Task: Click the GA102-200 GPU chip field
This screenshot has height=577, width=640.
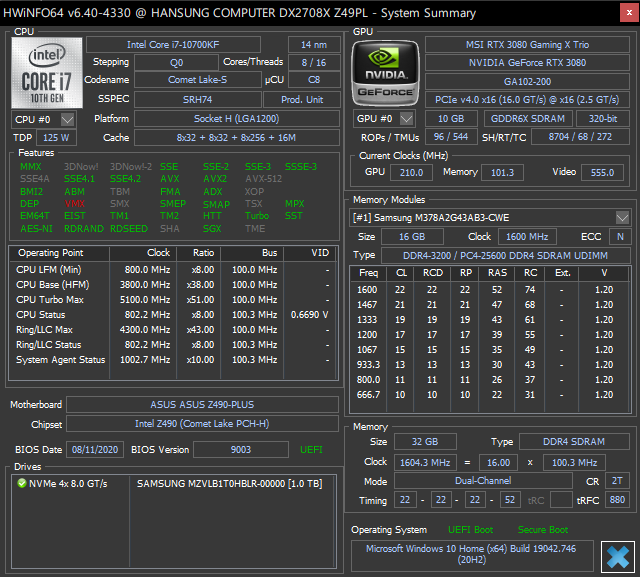Action: click(x=527, y=81)
